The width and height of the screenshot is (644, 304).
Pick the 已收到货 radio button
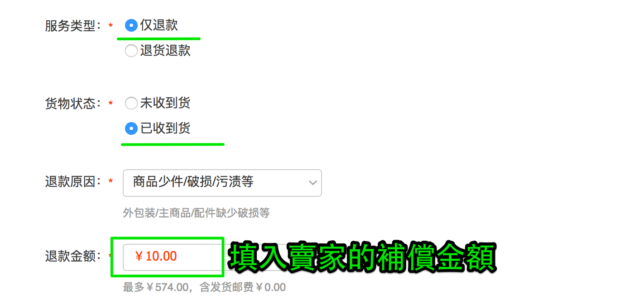click(x=131, y=129)
